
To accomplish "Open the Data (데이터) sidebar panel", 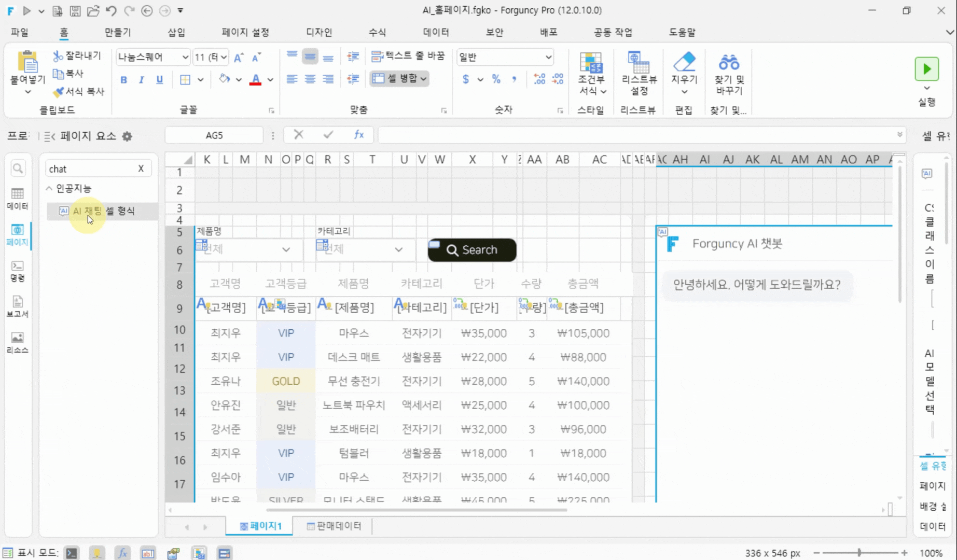I will 17,199.
